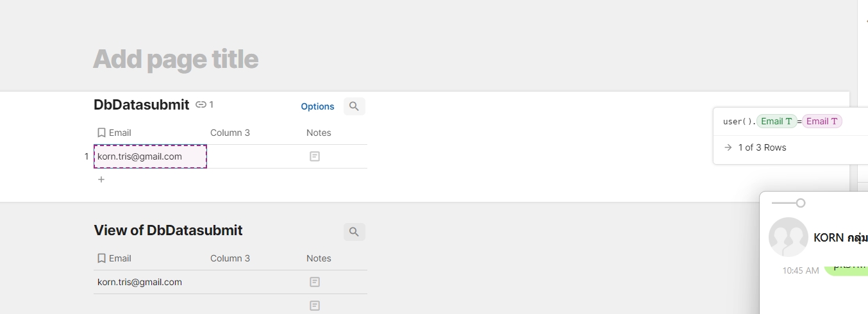Click the KORN group avatar in chat popup
The width and height of the screenshot is (868, 314).
(788, 237)
